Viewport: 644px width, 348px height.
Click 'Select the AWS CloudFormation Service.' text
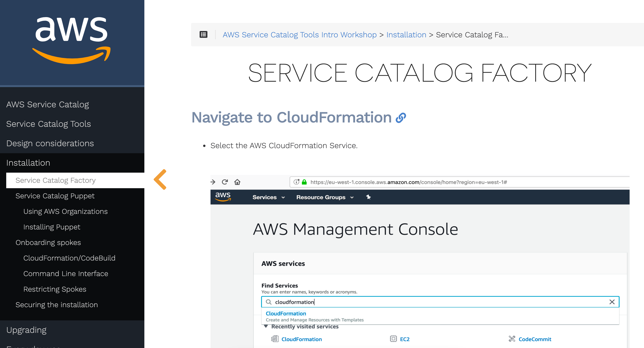(284, 145)
